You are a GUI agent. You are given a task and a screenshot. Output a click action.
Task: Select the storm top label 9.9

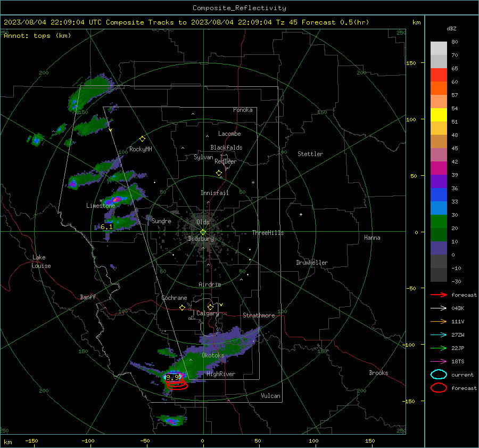[x=172, y=377]
